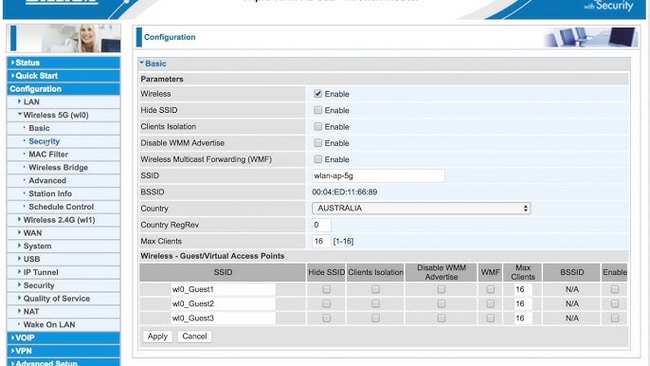Open the Station Info page
650x366 pixels.
(50, 194)
